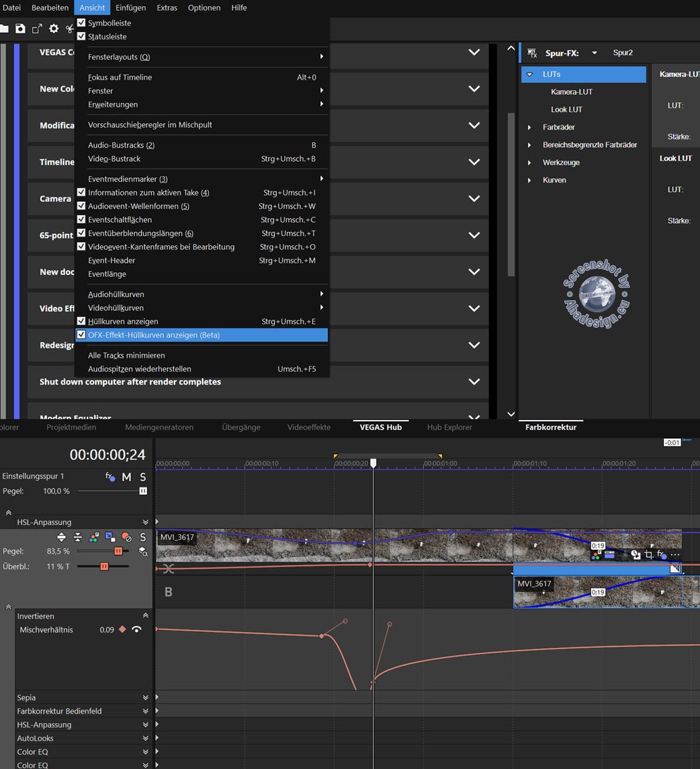Select the Look LUT tree item
Screen dimensions: 700x769
pyautogui.click(x=567, y=110)
